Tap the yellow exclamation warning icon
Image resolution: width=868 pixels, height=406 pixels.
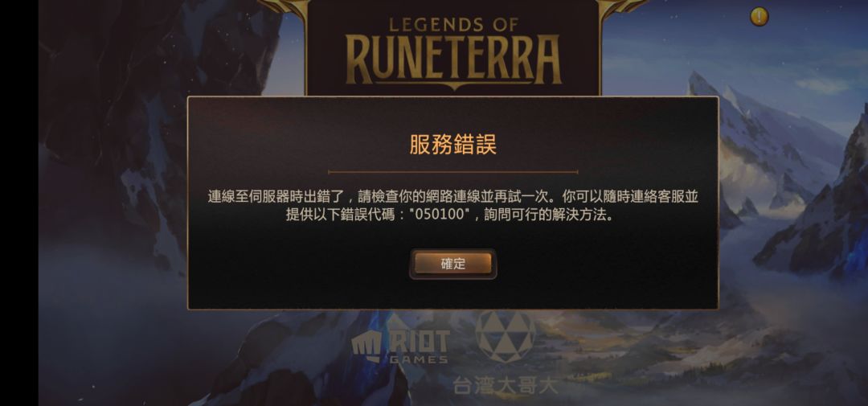click(x=759, y=17)
